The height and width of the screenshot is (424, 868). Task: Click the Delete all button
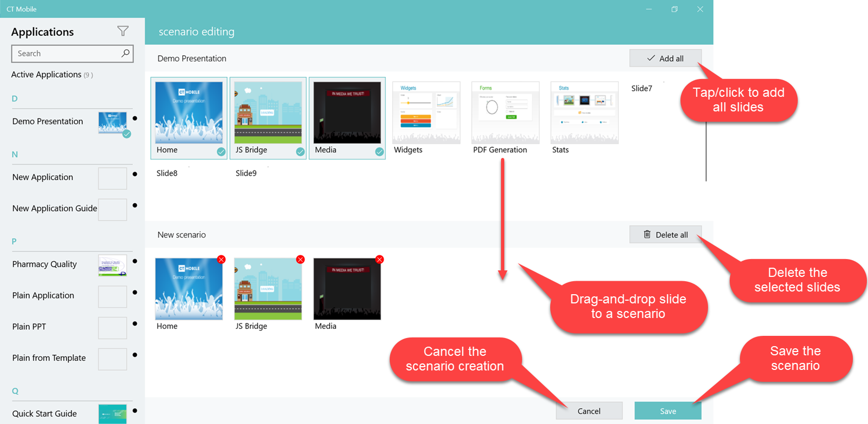coord(665,235)
